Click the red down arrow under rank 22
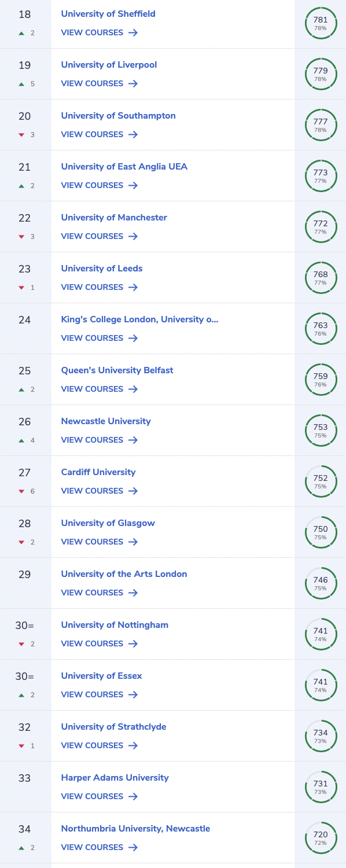This screenshot has height=868, width=346. [x=21, y=237]
